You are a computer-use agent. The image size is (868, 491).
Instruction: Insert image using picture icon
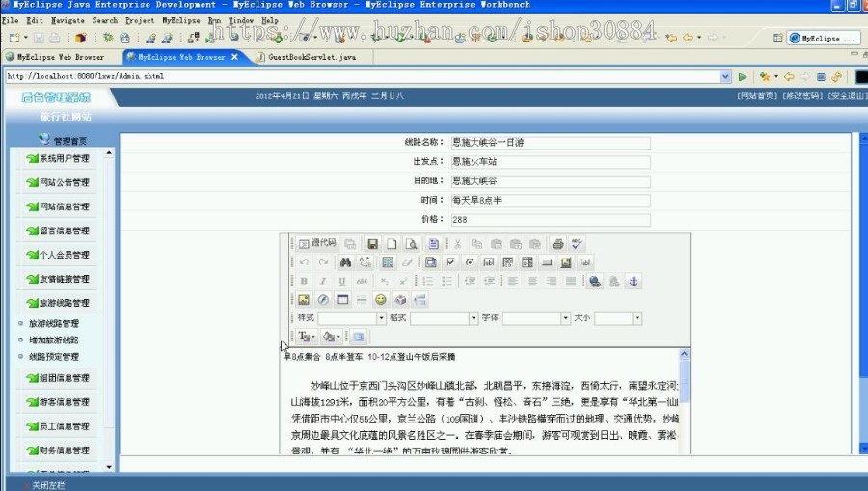tap(304, 299)
